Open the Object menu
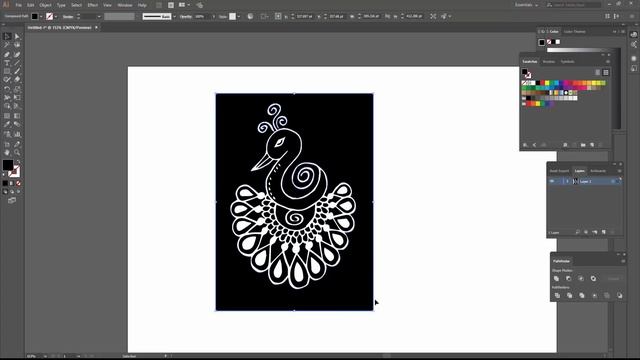Image resolution: width=640 pixels, height=360 pixels. click(45, 5)
